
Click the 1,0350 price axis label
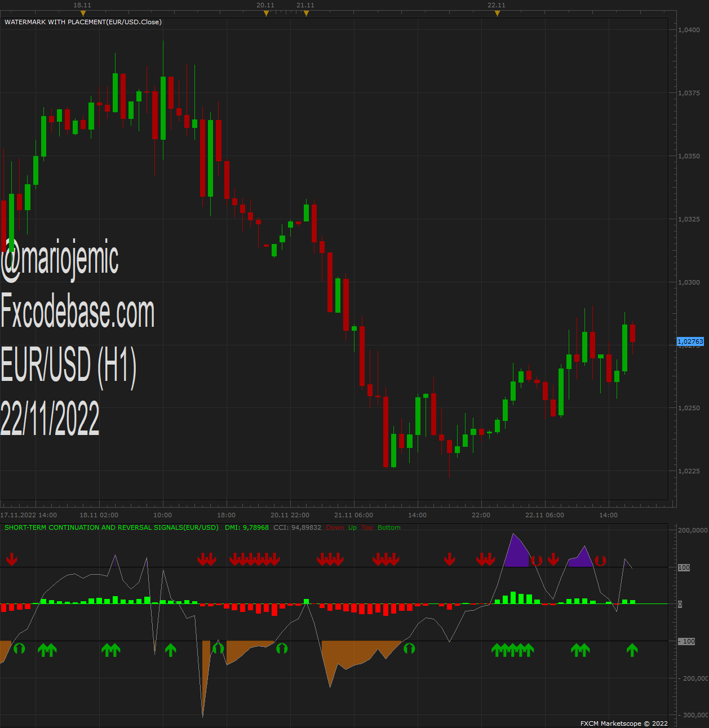(x=689, y=156)
